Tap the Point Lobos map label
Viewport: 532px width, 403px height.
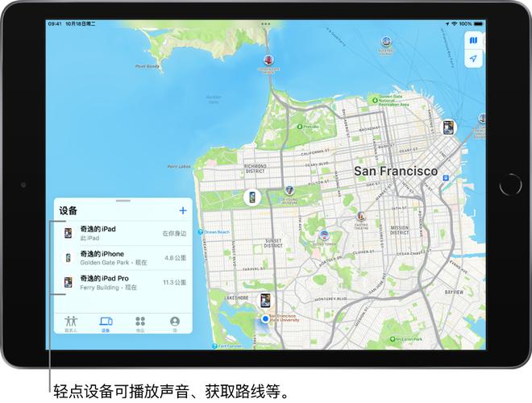(x=179, y=167)
